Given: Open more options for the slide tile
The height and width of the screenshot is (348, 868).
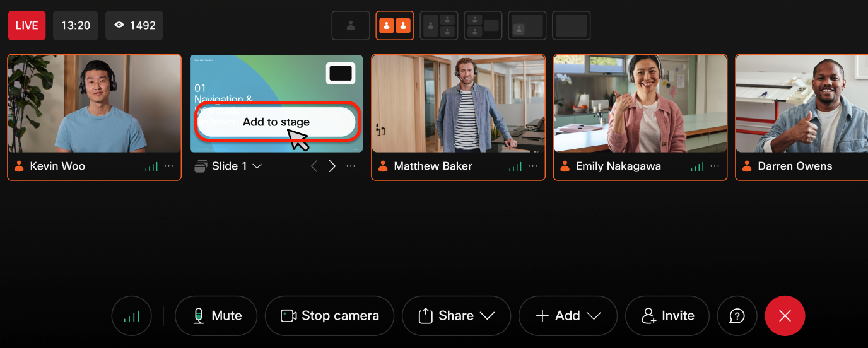Looking at the screenshot, I should coord(351,166).
